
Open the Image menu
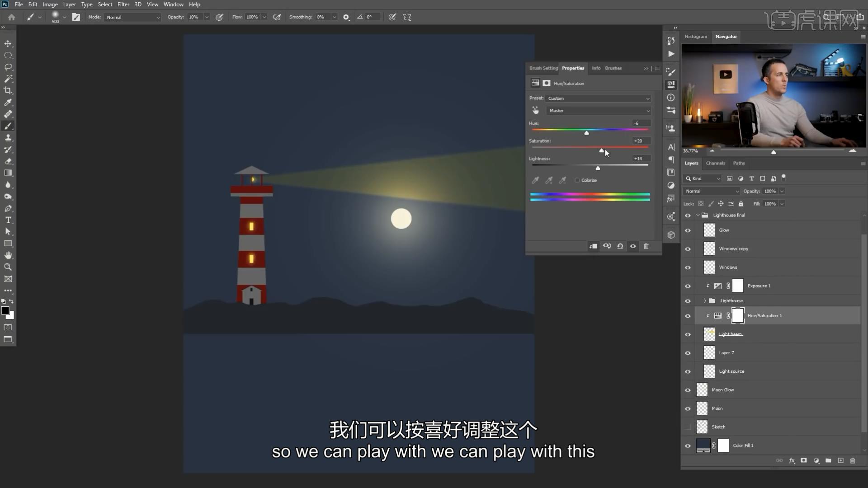pos(50,5)
